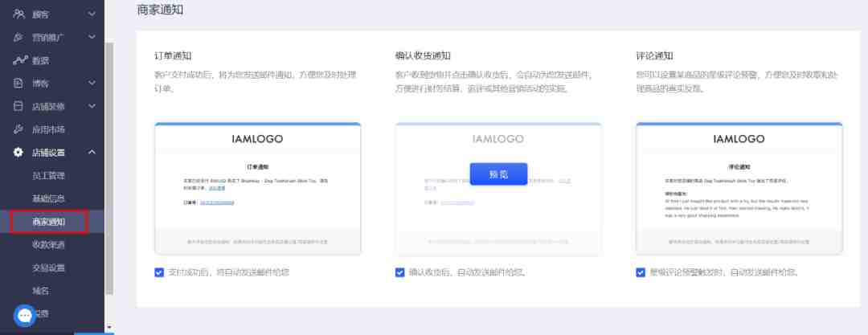This screenshot has width=868, height=335.
Task: Click the 店铺设置 gear icon
Action: tap(18, 153)
